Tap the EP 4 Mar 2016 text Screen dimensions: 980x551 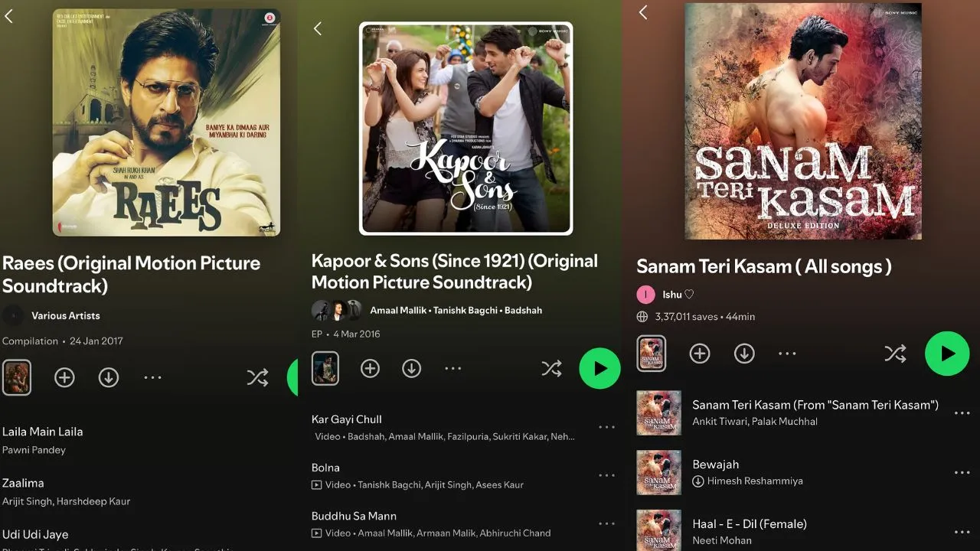click(x=346, y=334)
